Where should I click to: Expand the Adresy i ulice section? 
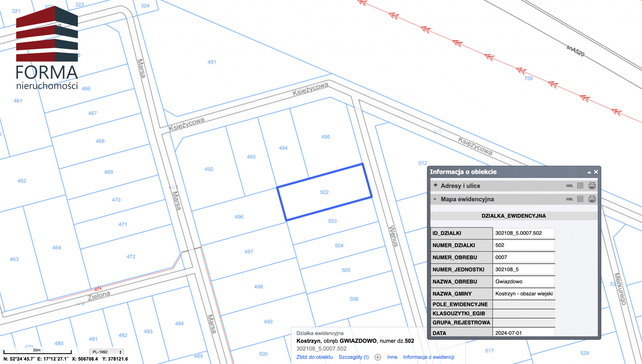coord(435,185)
